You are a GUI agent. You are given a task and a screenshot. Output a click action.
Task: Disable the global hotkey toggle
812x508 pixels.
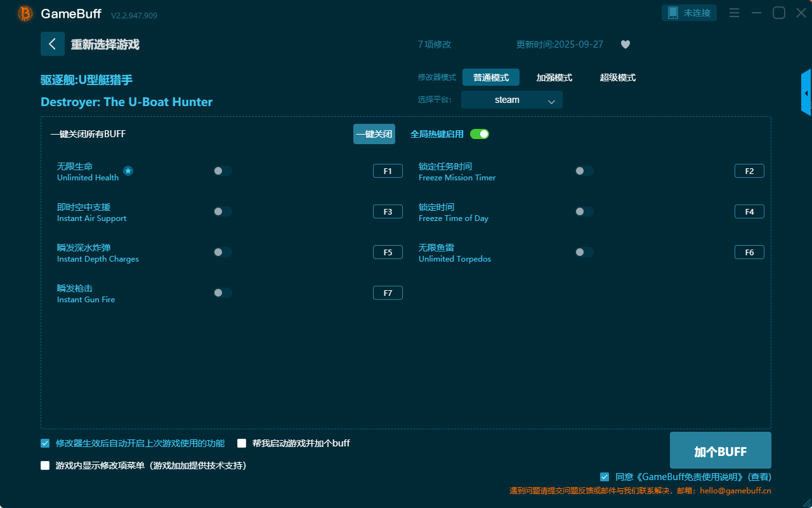coord(480,134)
